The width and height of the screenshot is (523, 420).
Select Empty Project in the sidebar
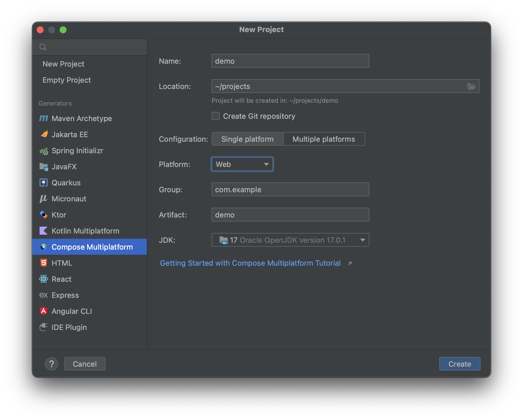click(x=67, y=80)
